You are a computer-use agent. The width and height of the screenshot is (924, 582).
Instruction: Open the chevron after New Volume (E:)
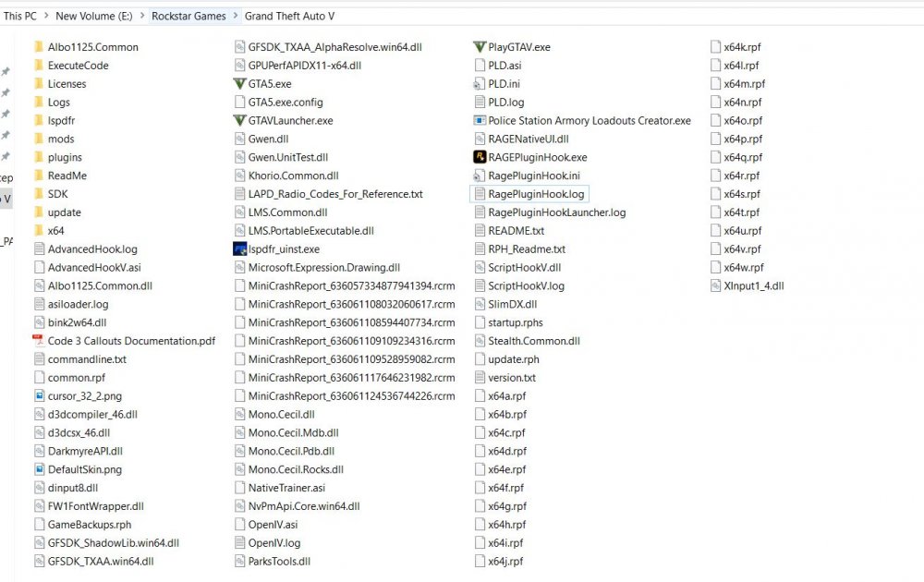[141, 16]
